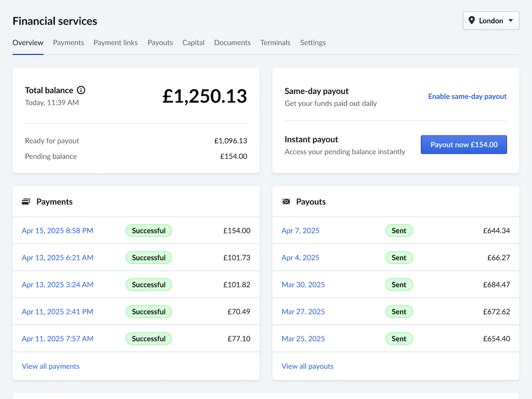Image resolution: width=532 pixels, height=399 pixels.
Task: Click the location pin icon beside London
Action: point(472,21)
